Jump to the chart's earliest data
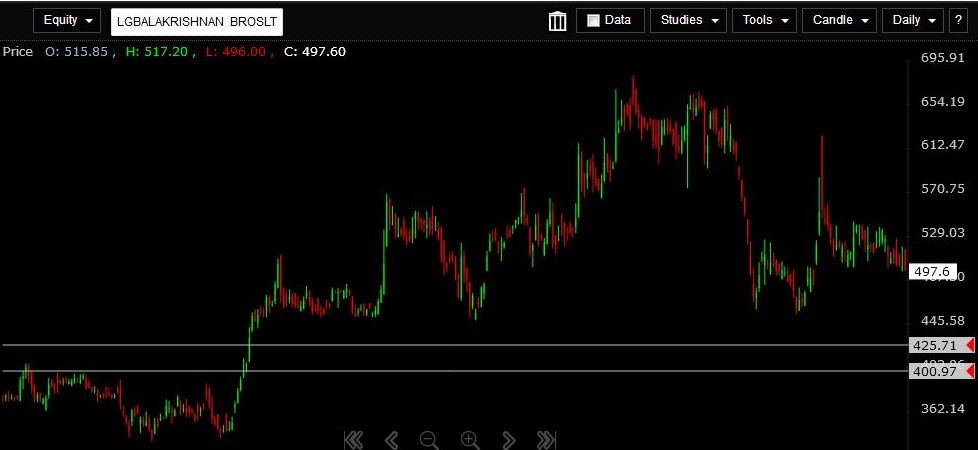Image resolution: width=978 pixels, height=450 pixels. pos(352,439)
